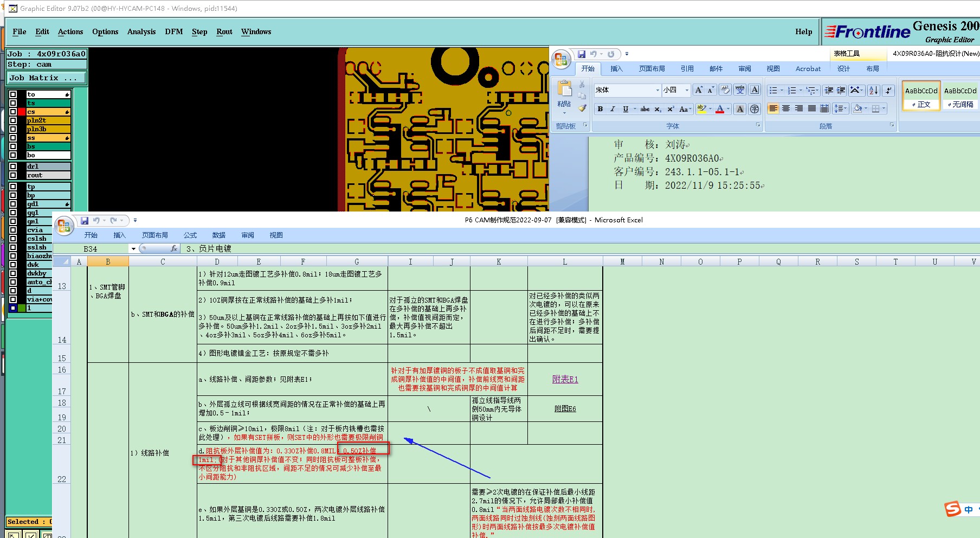
Task: Align text right in Word
Action: pos(799,109)
